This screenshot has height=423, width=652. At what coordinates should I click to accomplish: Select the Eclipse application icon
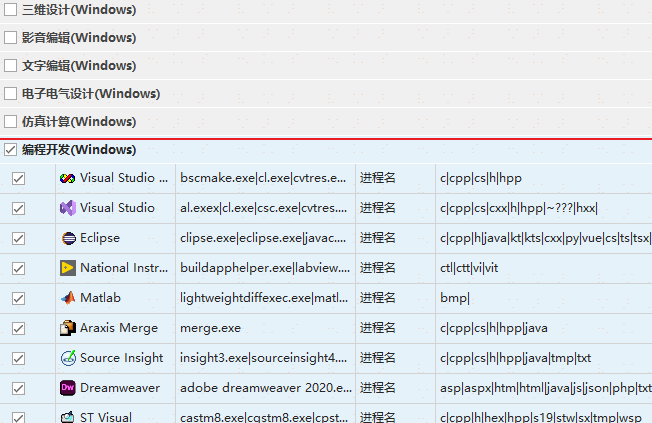point(67,238)
